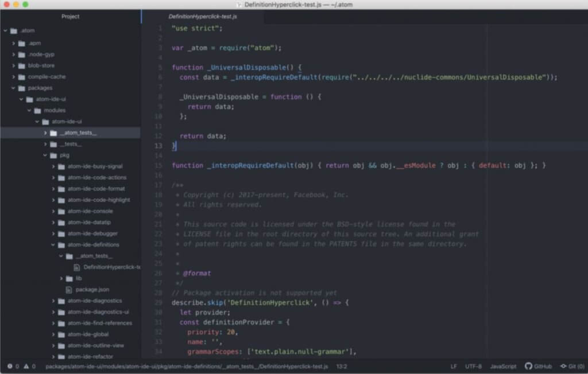Click the blob-store folder icon
The image size is (588, 374).
click(x=22, y=65)
